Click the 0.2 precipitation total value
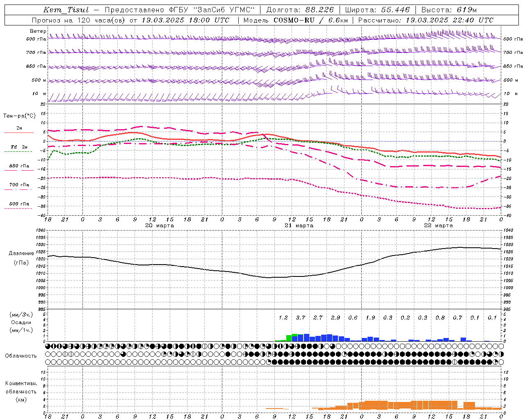The width and height of the screenshot is (525, 420). 405,317
